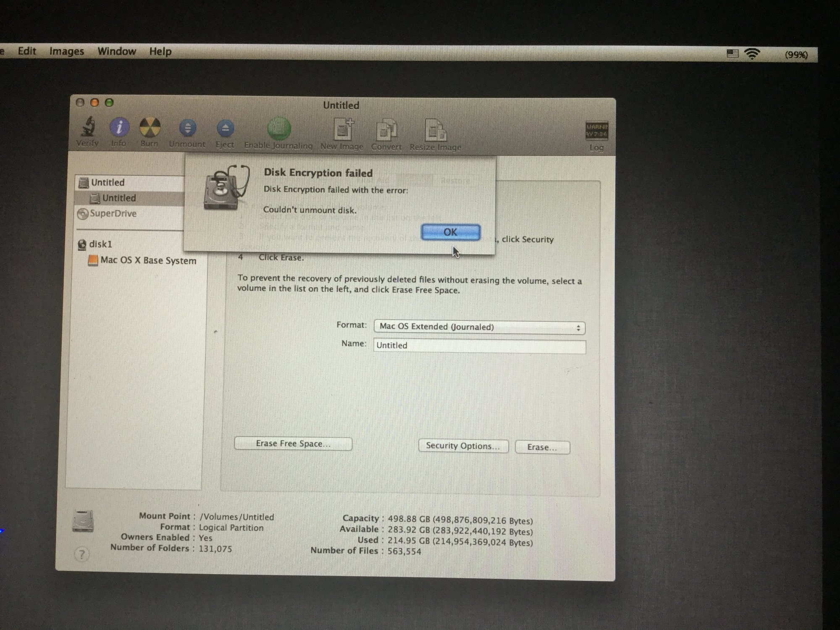Open the Images menu
The height and width of the screenshot is (630, 840).
[66, 51]
